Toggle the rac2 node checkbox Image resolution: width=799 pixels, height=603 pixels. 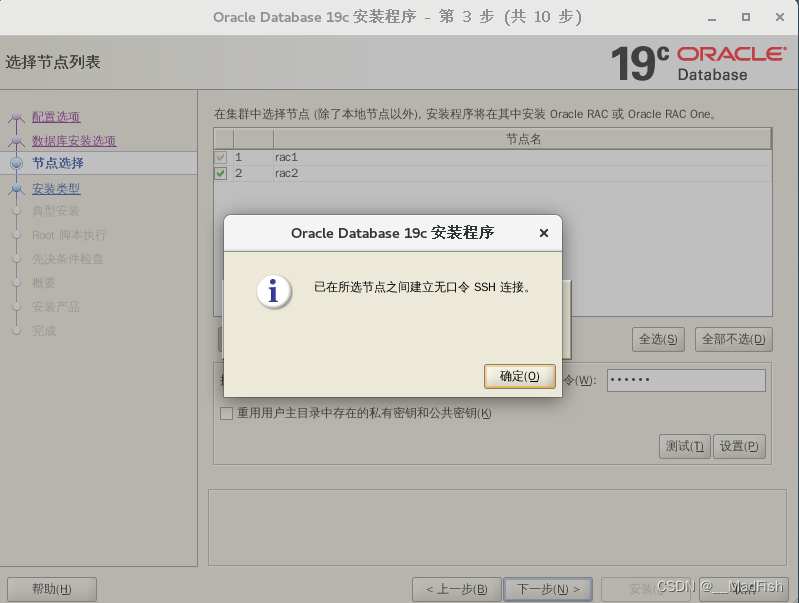click(x=221, y=173)
